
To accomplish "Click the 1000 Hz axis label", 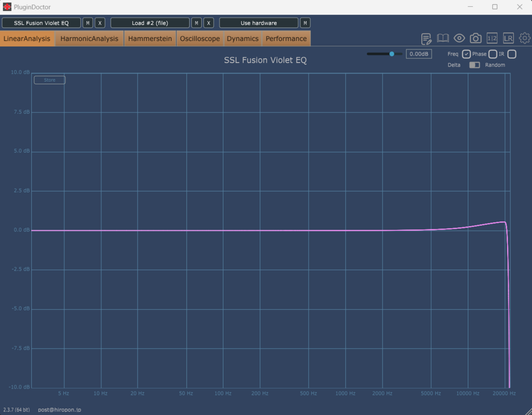I will pyautogui.click(x=345, y=393).
